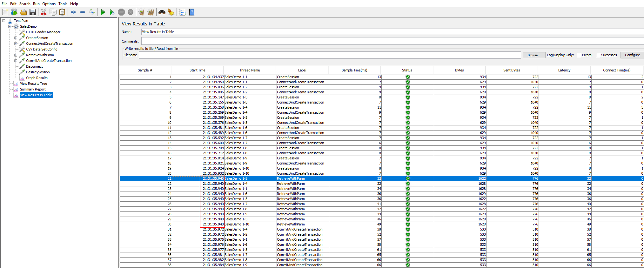Clear all results with double broom icon
Viewport: 644px width, 268px height.
pos(151,12)
